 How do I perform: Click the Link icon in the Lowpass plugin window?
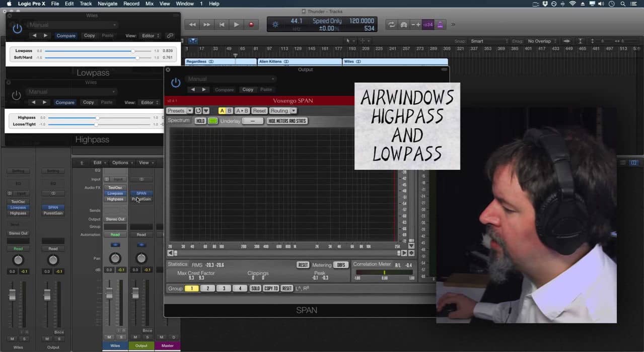pyautogui.click(x=170, y=36)
